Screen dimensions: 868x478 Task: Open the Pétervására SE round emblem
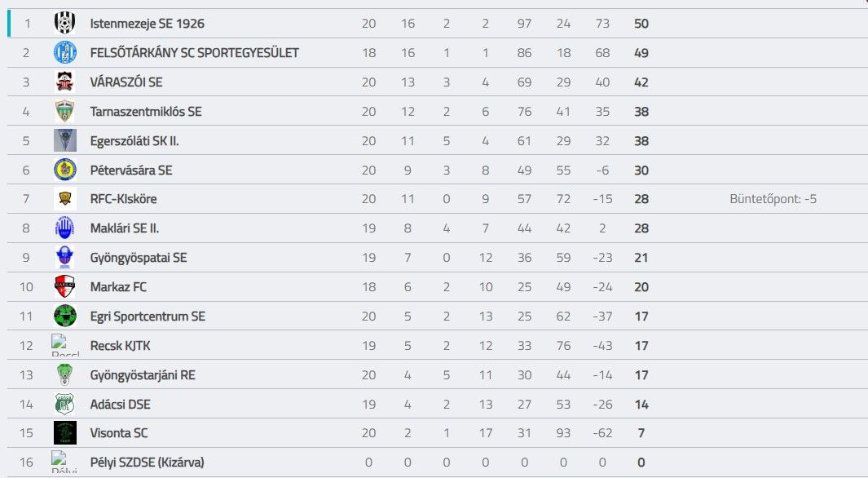(x=64, y=170)
